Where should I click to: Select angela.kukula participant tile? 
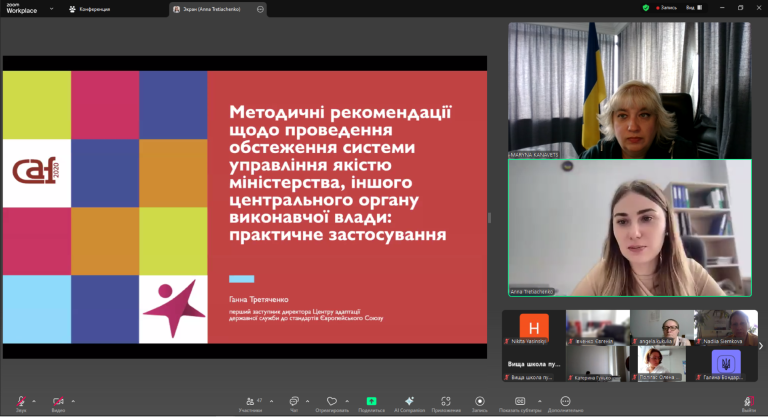click(662, 327)
